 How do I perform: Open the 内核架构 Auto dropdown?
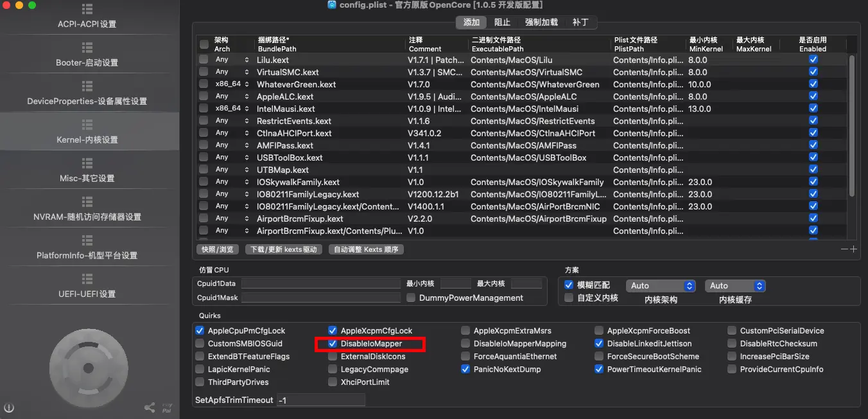pyautogui.click(x=661, y=286)
